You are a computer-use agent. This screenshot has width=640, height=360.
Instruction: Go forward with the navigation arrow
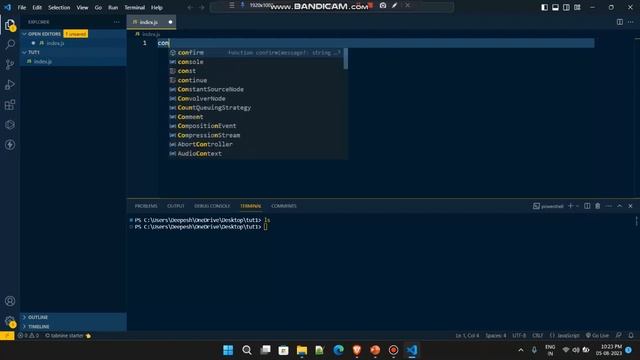point(201,7)
